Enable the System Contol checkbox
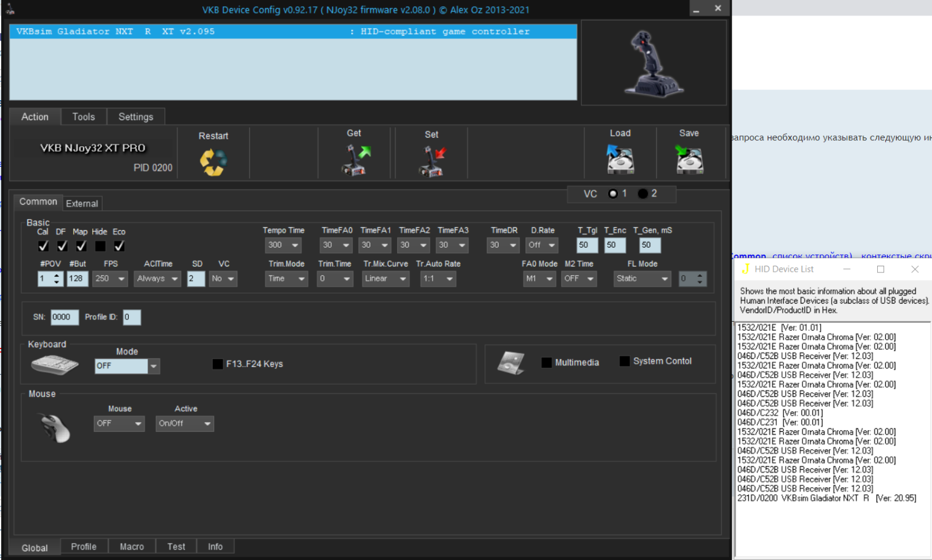This screenshot has height=560, width=932. (624, 361)
